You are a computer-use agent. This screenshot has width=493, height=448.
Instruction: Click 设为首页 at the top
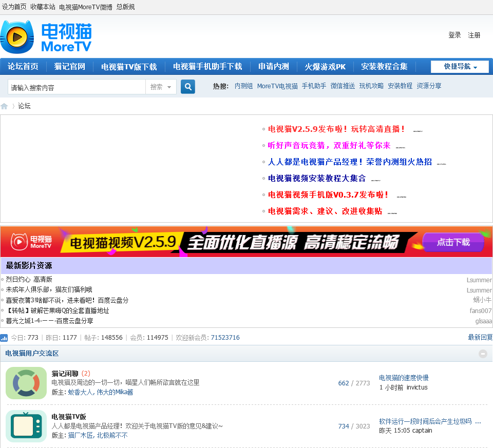tap(14, 7)
